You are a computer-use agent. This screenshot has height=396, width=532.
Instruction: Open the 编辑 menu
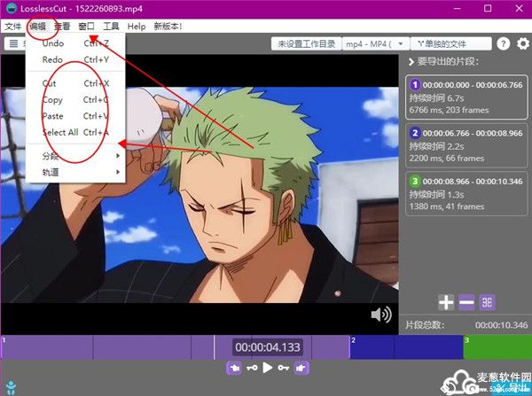click(37, 27)
